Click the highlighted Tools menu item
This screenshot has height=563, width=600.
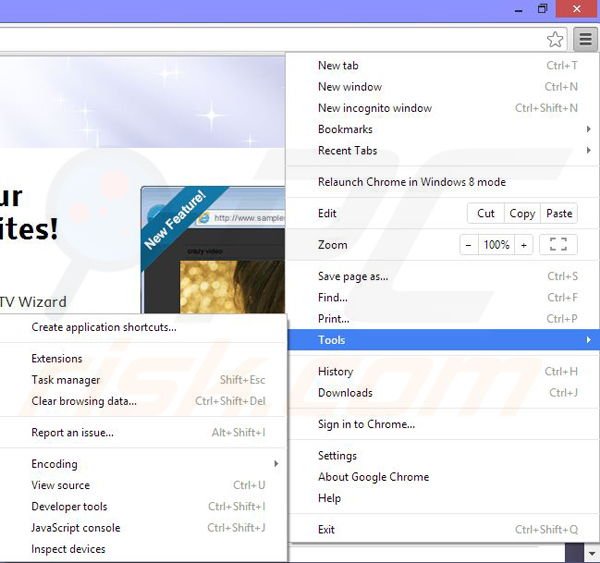pyautogui.click(x=442, y=340)
